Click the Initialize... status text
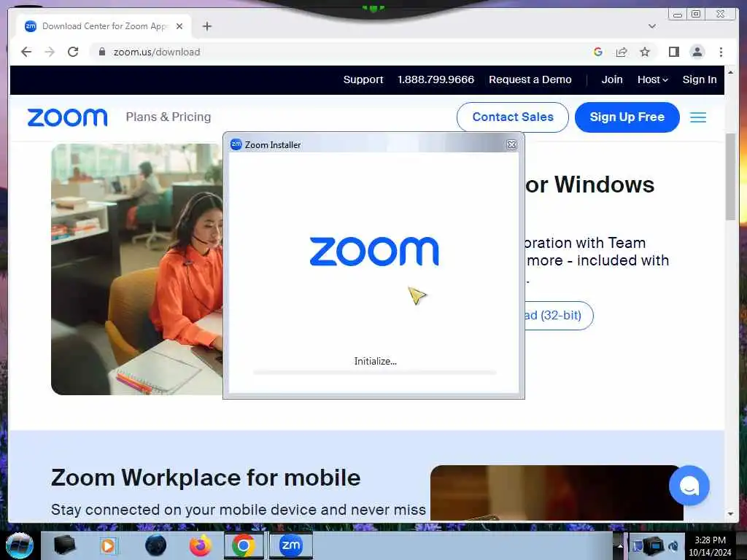The image size is (747, 560). click(x=376, y=361)
